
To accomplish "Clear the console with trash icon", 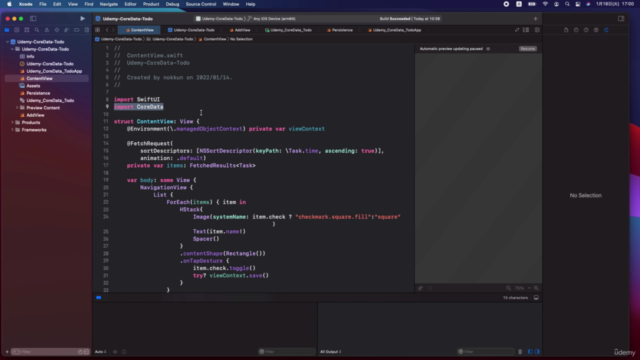I will (x=520, y=351).
